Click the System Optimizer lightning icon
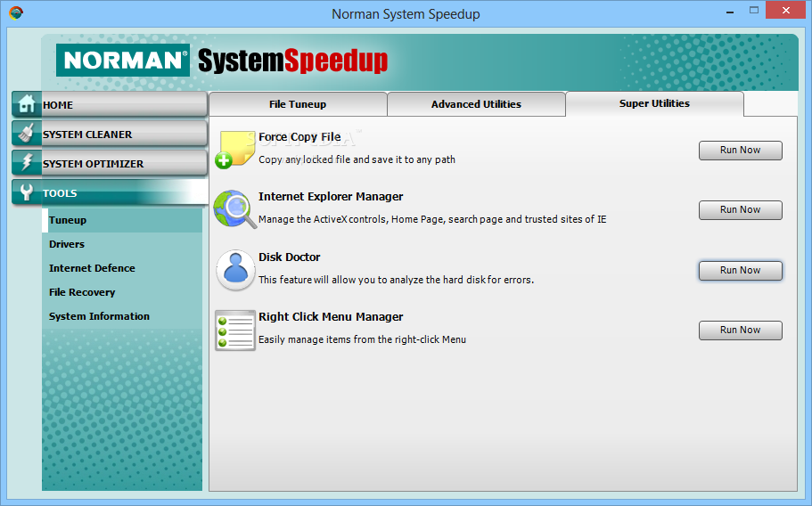The image size is (812, 506). tap(27, 163)
